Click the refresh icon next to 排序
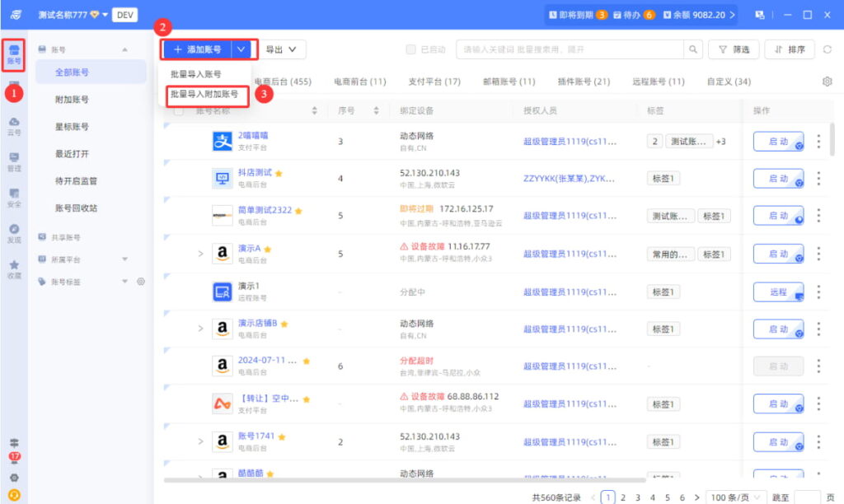Image resolution: width=844 pixels, height=504 pixels. pos(826,49)
